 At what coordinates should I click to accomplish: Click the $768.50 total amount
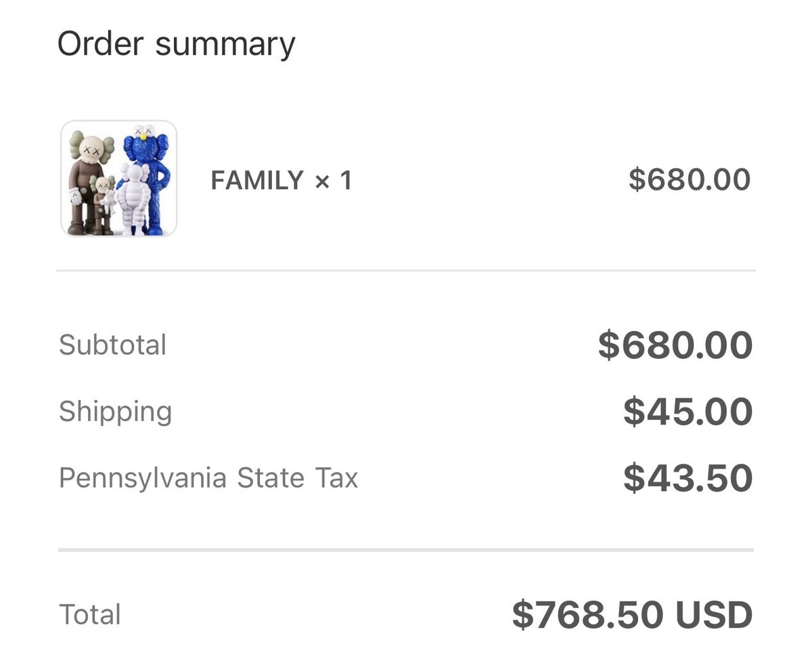(x=587, y=615)
